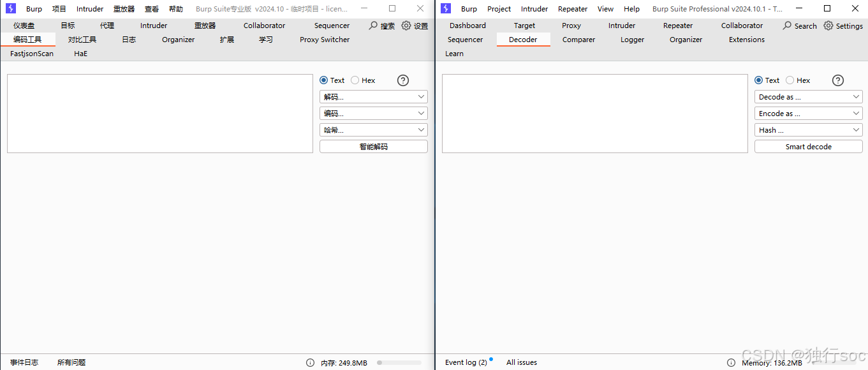
Task: Switch to the 对比工具 tab
Action: 82,40
